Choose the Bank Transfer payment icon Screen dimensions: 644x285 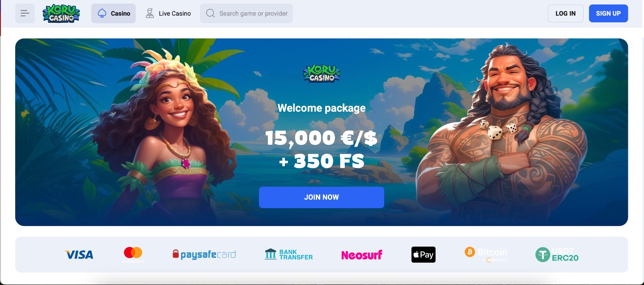tap(288, 255)
